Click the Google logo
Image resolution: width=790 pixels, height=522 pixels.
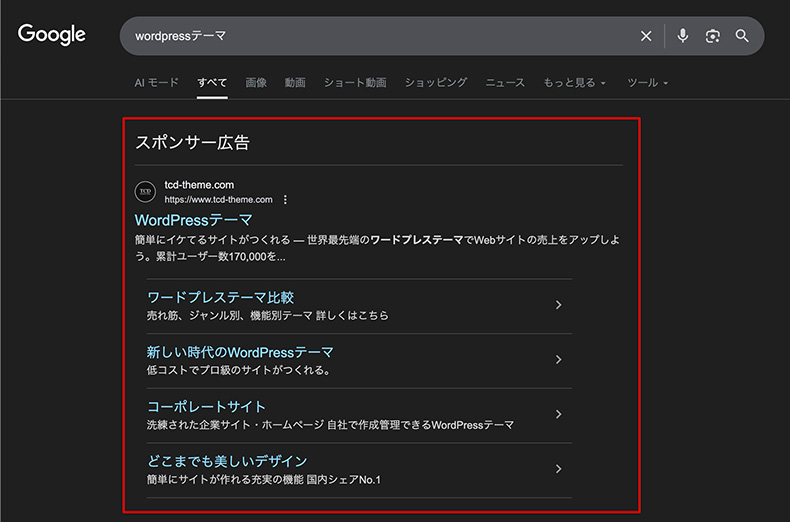click(x=51, y=34)
